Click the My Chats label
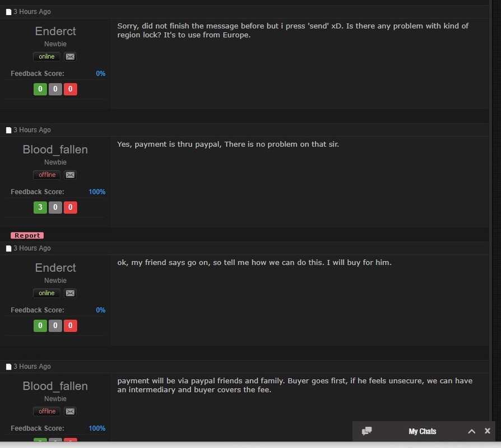The image size is (501, 448). pos(422,431)
